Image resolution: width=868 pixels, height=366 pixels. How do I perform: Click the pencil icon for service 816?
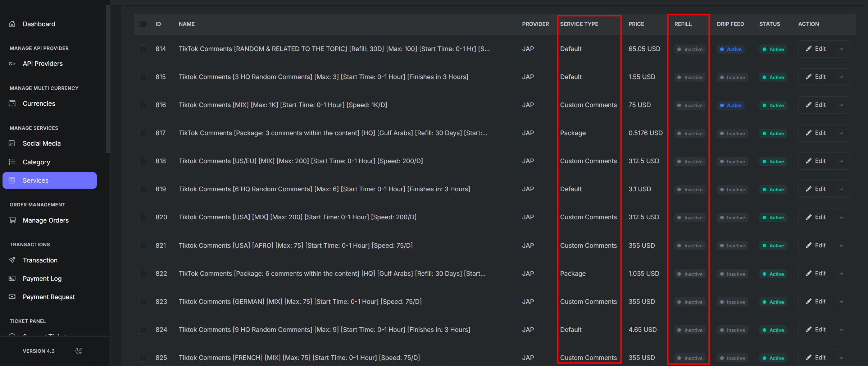click(809, 105)
